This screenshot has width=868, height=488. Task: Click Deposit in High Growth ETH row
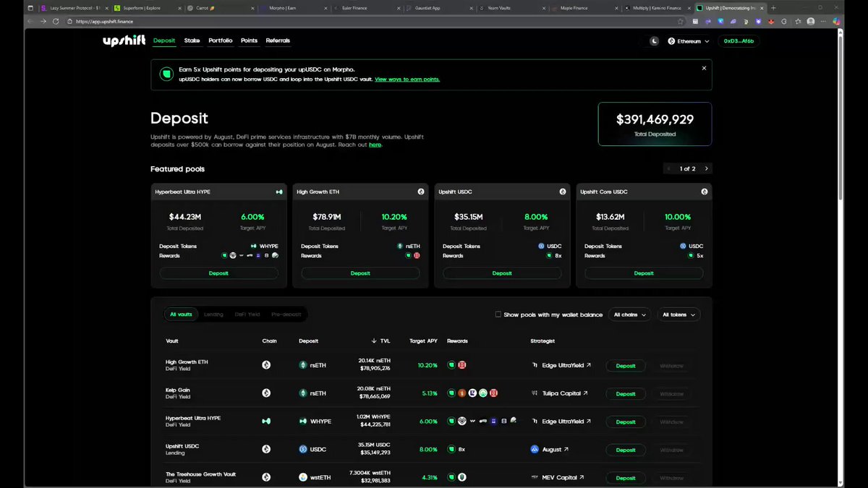point(626,366)
